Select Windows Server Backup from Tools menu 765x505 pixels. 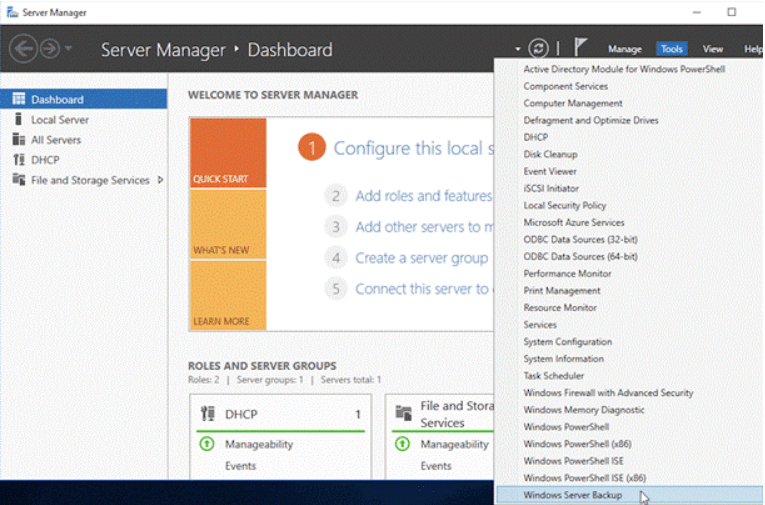[x=572, y=495]
